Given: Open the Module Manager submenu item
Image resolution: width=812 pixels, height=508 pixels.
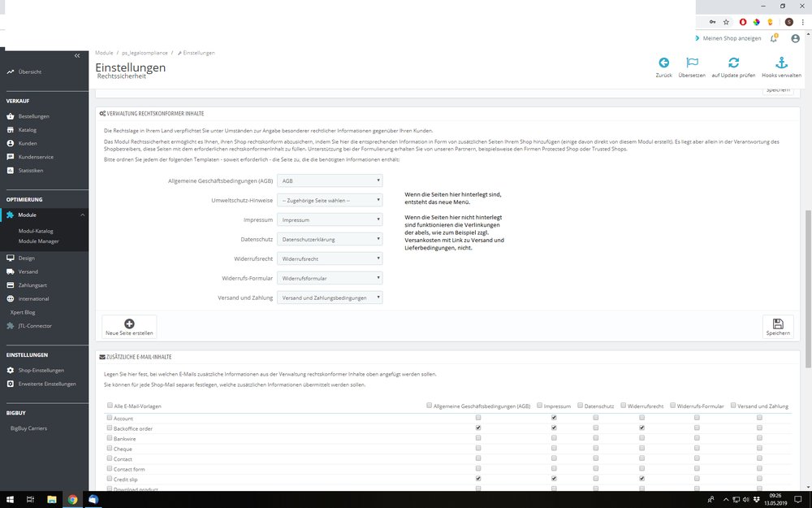Looking at the screenshot, I should [x=38, y=241].
